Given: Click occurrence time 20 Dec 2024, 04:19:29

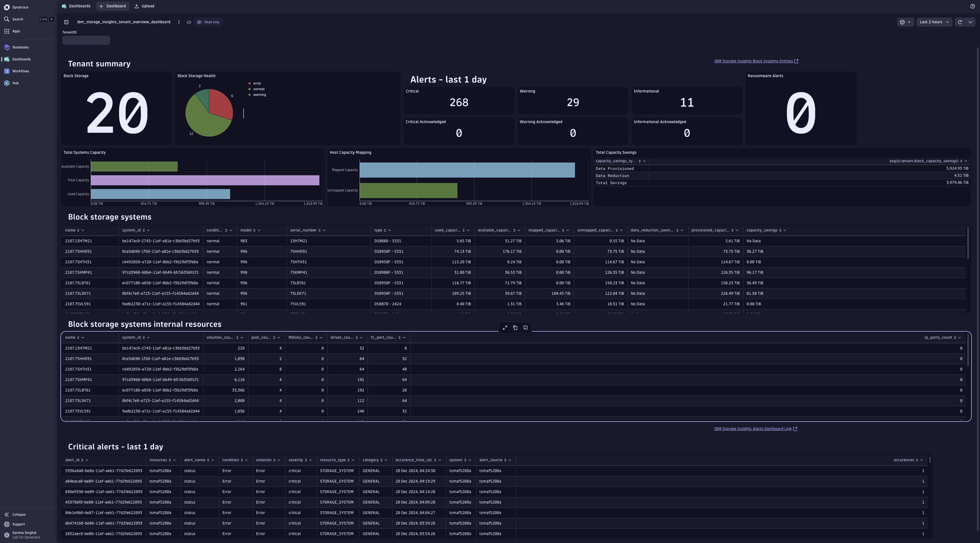Looking at the screenshot, I should click(x=415, y=482).
